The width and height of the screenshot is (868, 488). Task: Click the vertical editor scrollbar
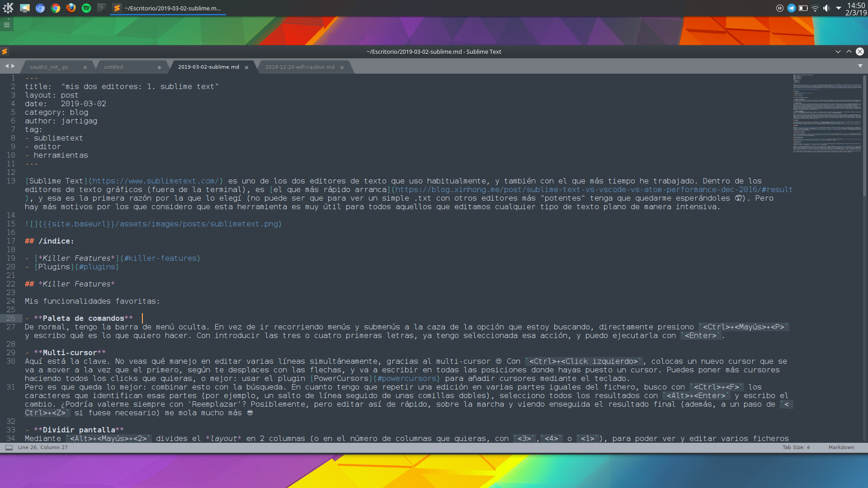864,136
